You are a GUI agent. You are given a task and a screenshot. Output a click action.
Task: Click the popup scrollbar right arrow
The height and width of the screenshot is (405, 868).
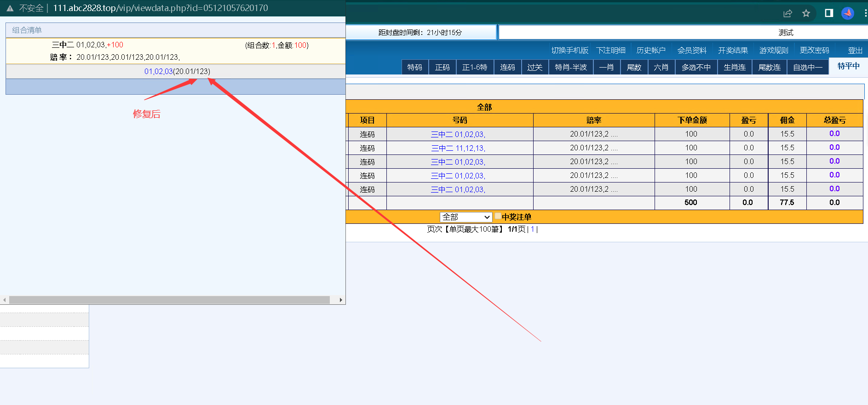click(341, 300)
